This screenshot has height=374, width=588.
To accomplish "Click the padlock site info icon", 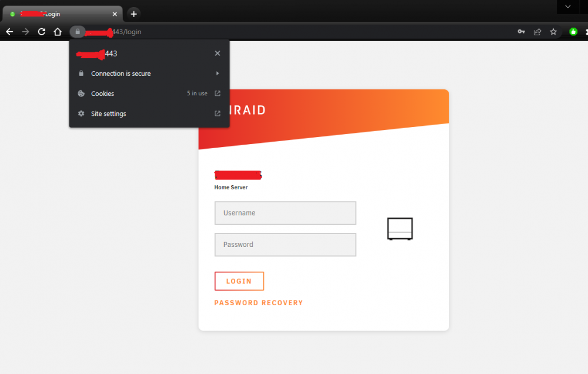I will coord(78,32).
